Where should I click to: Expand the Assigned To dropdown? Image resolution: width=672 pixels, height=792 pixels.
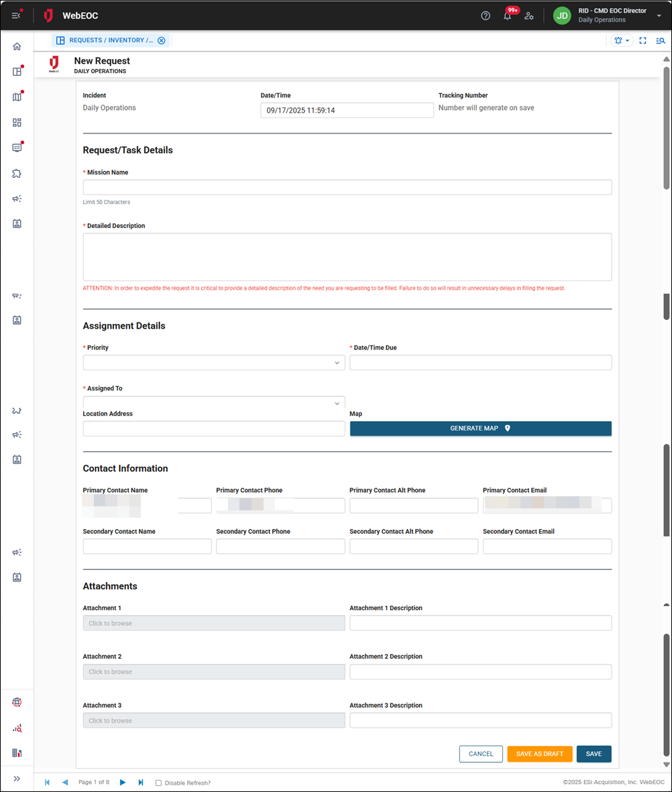click(213, 402)
